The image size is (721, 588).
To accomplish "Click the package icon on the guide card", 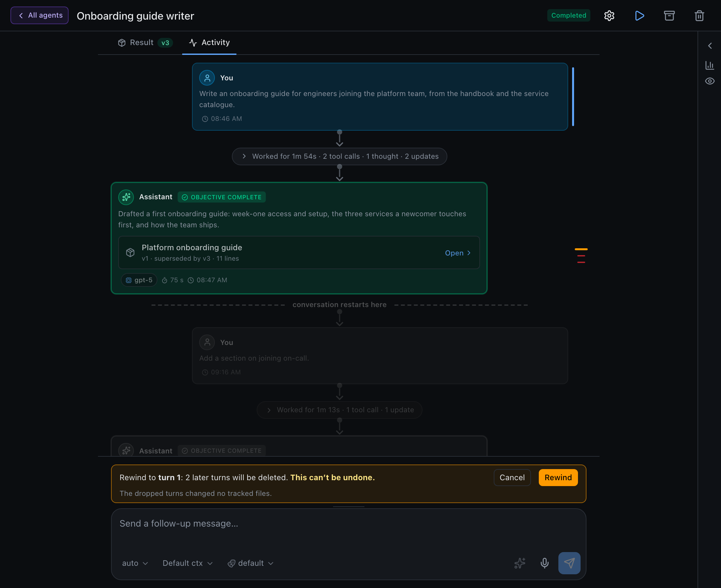I will 130,253.
